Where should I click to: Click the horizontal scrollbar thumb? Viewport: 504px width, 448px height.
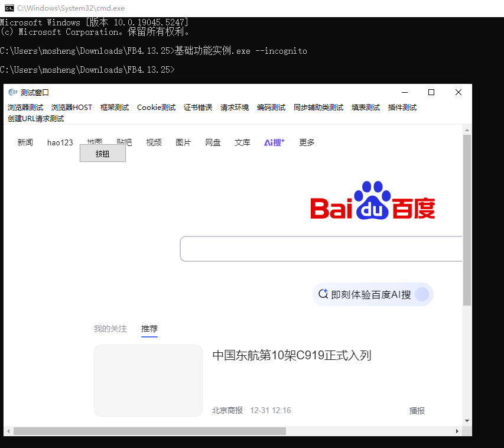point(149,431)
